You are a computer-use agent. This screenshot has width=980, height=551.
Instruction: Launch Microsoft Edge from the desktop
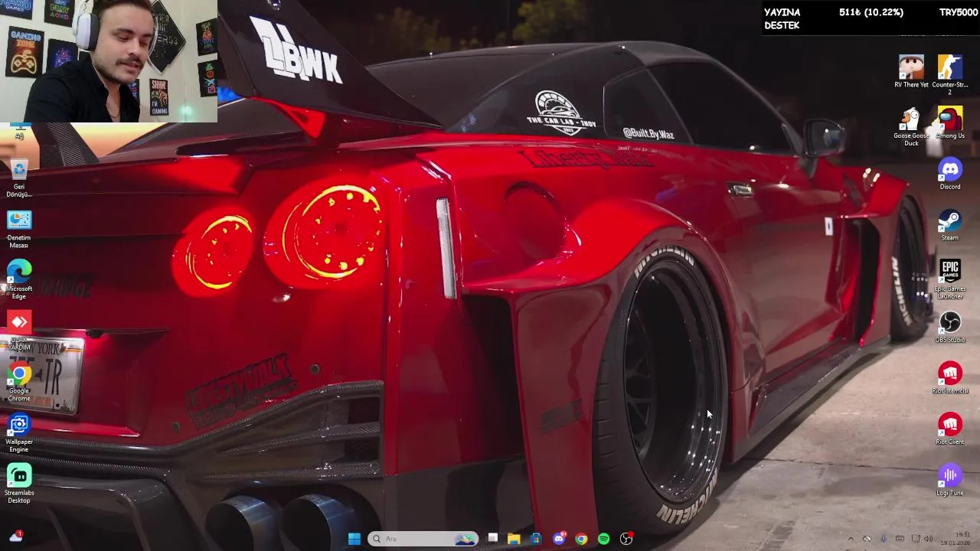tap(19, 280)
